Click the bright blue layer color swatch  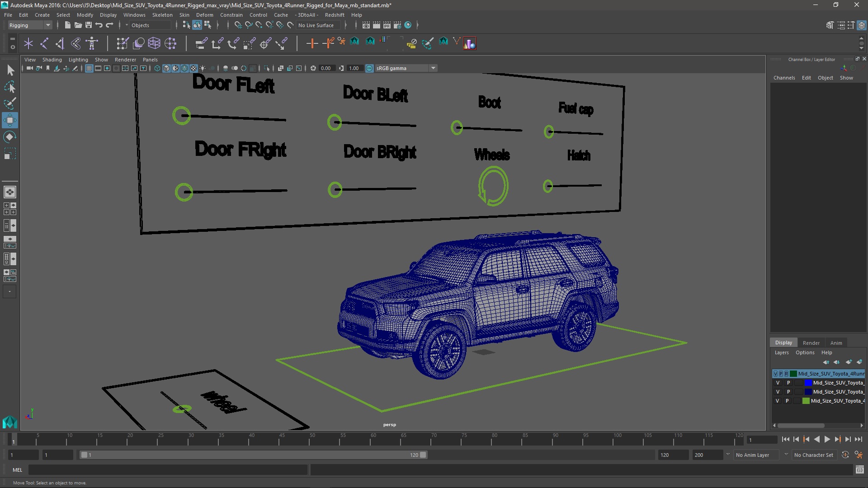pyautogui.click(x=808, y=383)
